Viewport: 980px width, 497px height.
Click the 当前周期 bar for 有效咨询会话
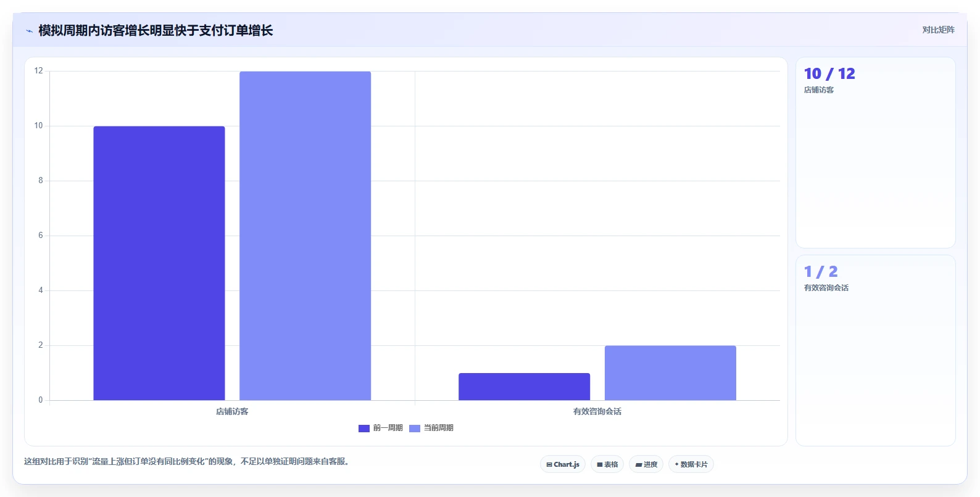tap(670, 373)
